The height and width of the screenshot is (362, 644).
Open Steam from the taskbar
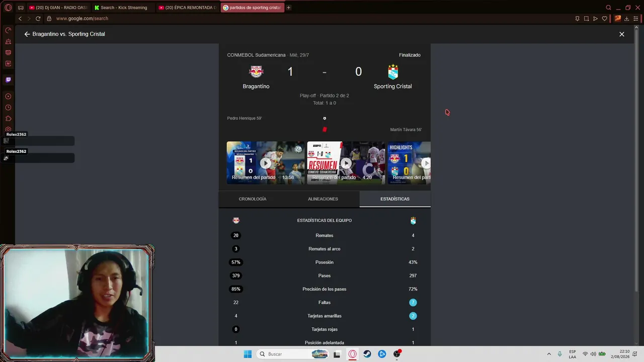tap(367, 354)
